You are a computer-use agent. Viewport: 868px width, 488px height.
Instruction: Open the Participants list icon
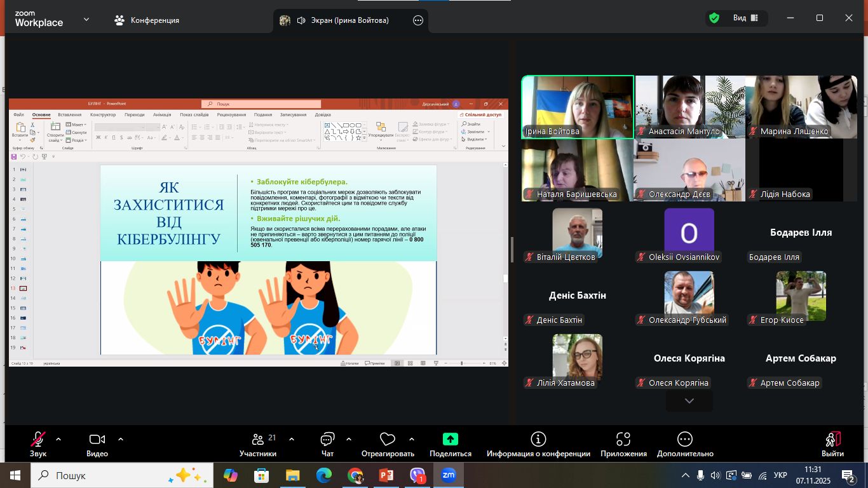point(258,440)
